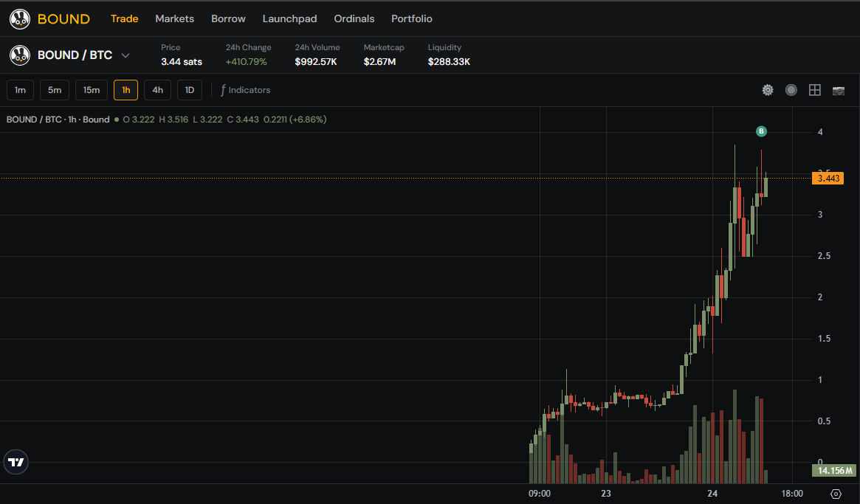Click the 3.443 current price label
860x504 pixels.
[828, 179]
